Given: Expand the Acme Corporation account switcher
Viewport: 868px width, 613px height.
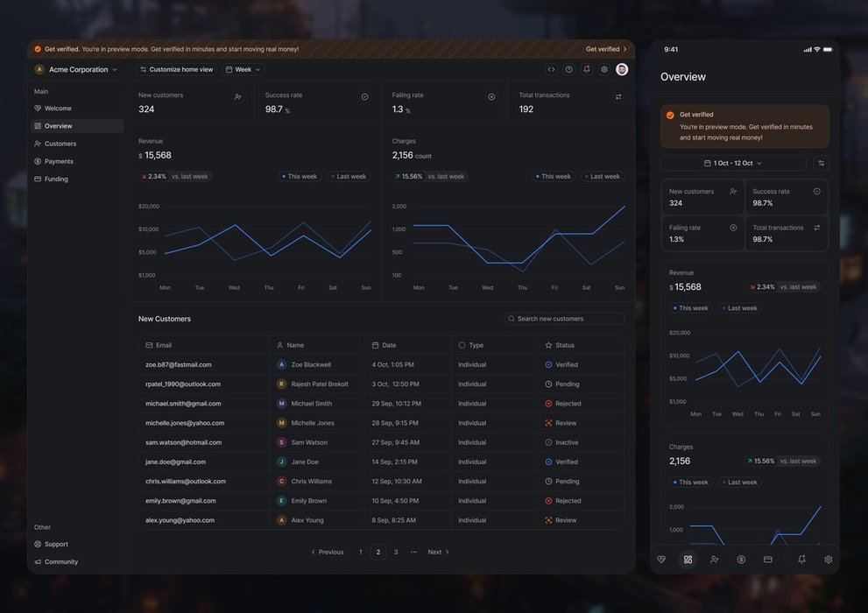Looking at the screenshot, I should coord(76,69).
